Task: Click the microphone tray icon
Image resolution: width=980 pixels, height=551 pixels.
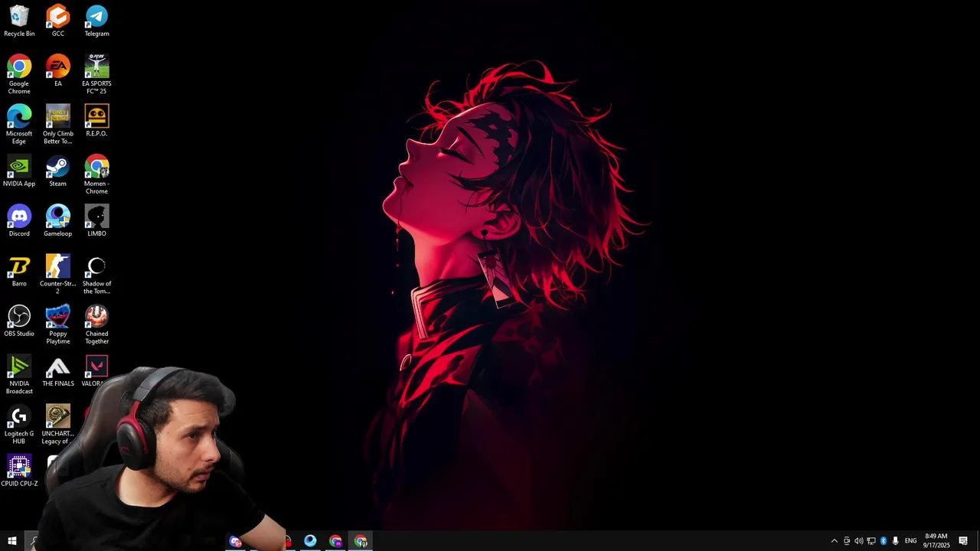Action: 895,541
